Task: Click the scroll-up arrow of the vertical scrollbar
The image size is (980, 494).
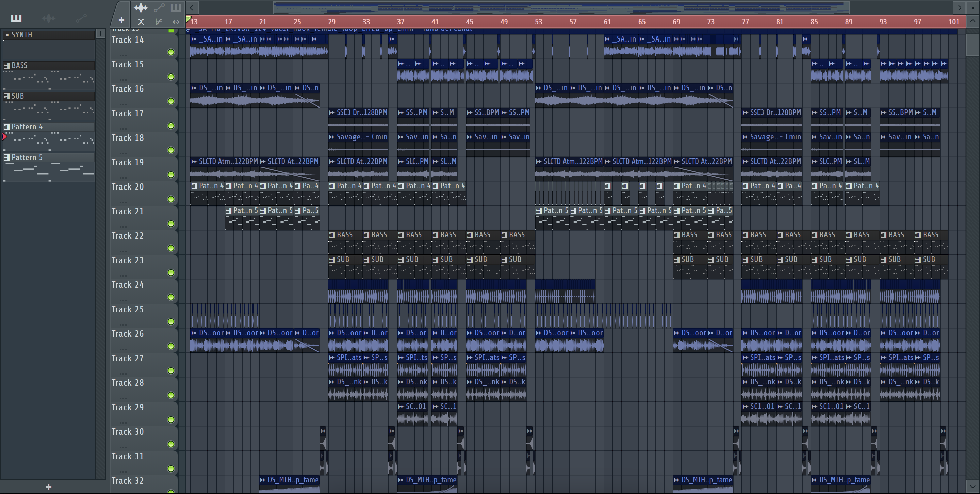Action: pos(973,21)
